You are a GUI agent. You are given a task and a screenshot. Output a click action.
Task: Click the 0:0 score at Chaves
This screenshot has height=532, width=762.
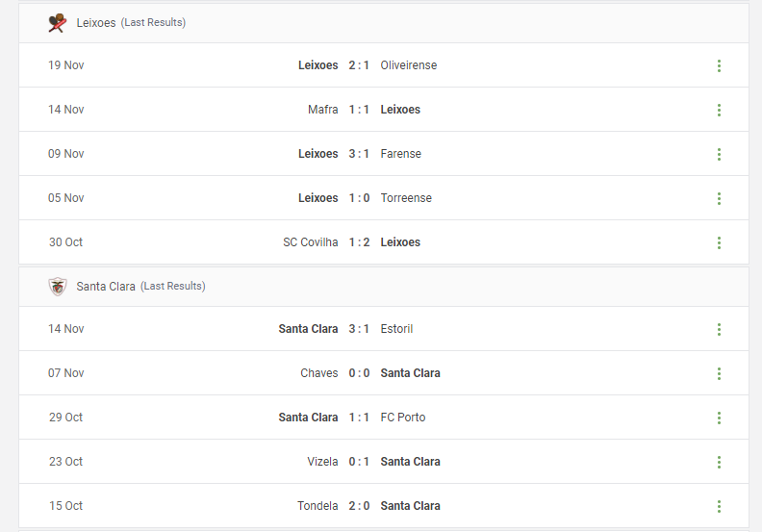click(359, 373)
